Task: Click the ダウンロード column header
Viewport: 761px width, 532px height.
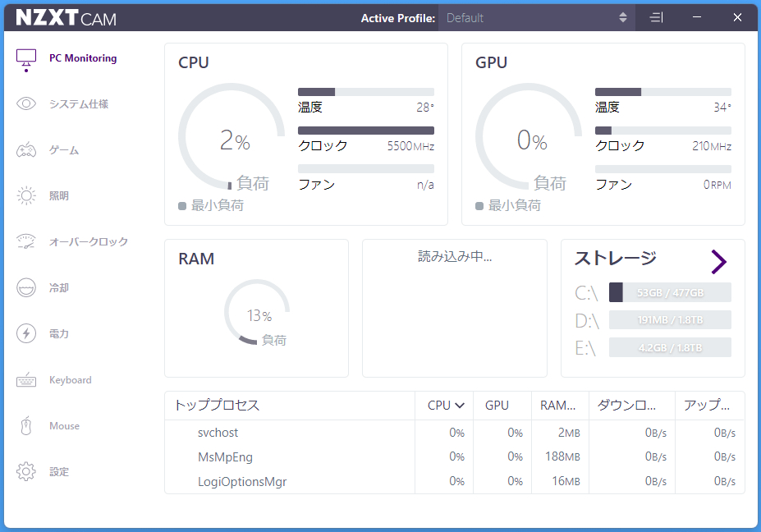Action: [626, 406]
